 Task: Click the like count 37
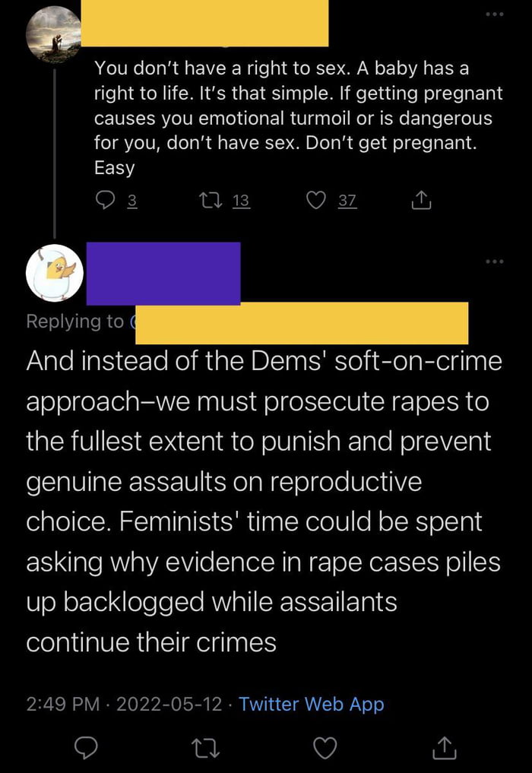[x=347, y=201]
